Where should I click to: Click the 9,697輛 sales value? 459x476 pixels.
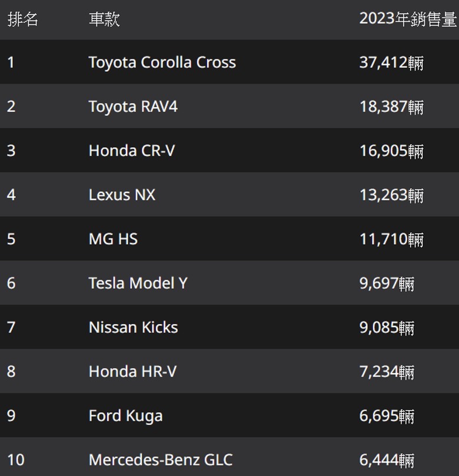387,283
